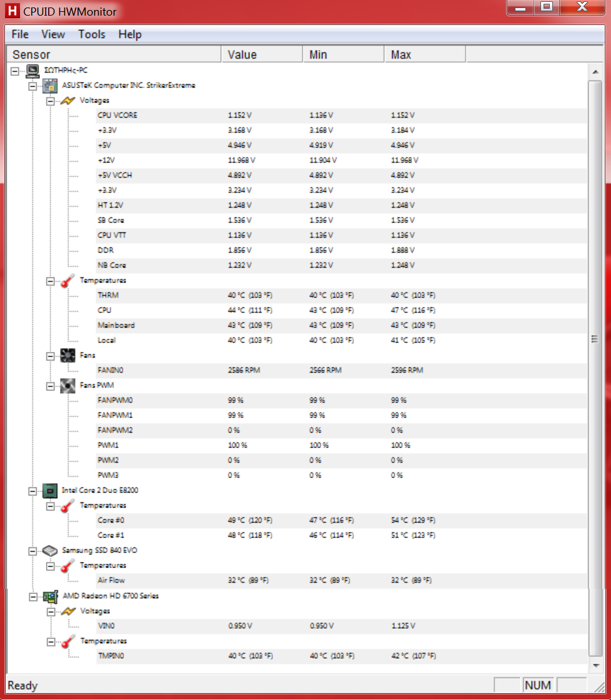Click the scrollbar down arrow

[x=595, y=665]
